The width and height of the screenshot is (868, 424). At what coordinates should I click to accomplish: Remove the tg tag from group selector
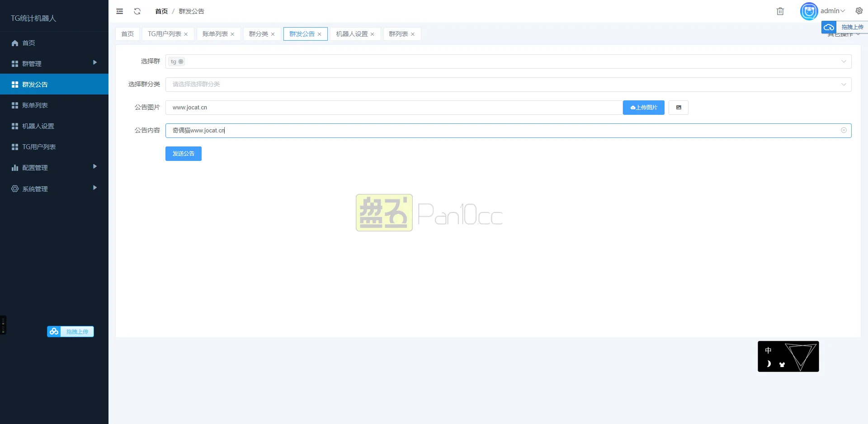pyautogui.click(x=181, y=61)
